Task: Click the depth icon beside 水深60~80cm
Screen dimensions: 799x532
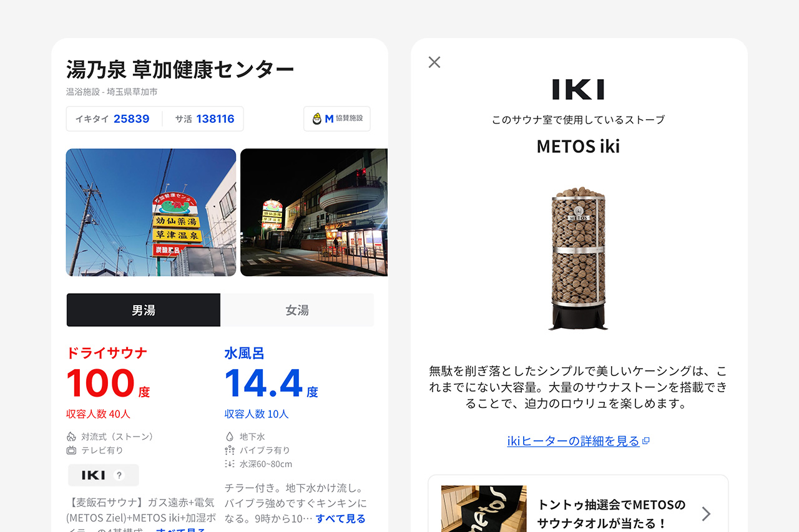Action: (230, 464)
